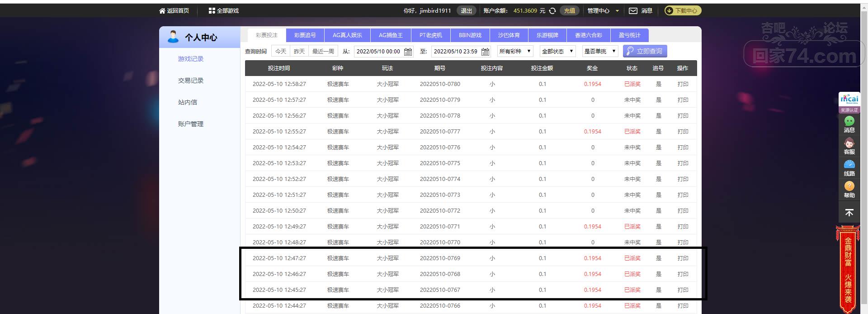868x314 pixels.
Task: Click the 立即查询 search button
Action: click(x=645, y=51)
